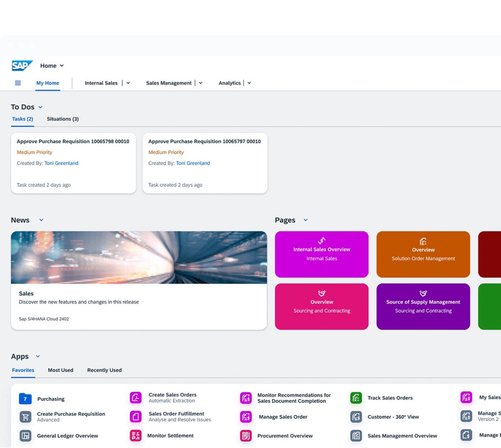The image size is (501, 448).
Task: Open the Purchasing folder icon
Action: coord(25,399)
